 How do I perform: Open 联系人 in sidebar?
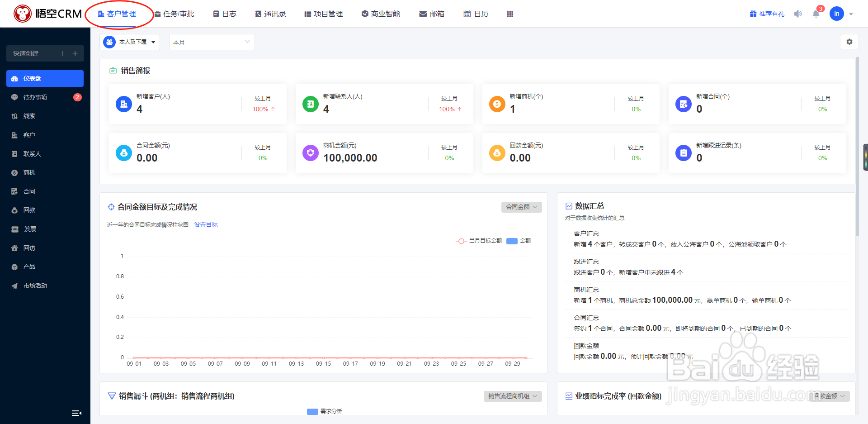click(45, 154)
